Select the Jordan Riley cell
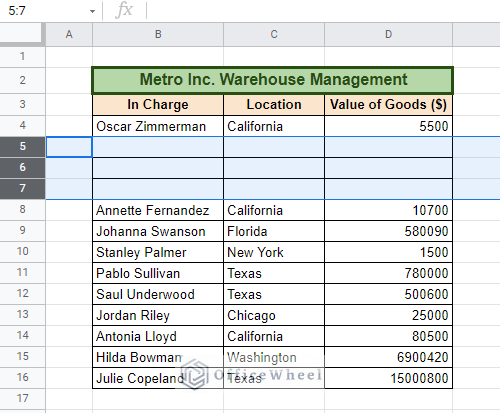Viewport: 500px width, 413px height. (158, 315)
